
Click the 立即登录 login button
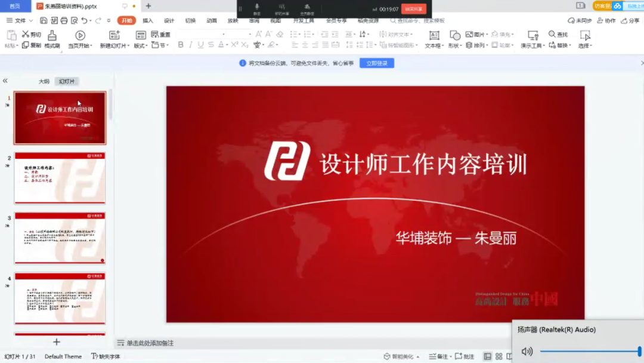point(377,63)
